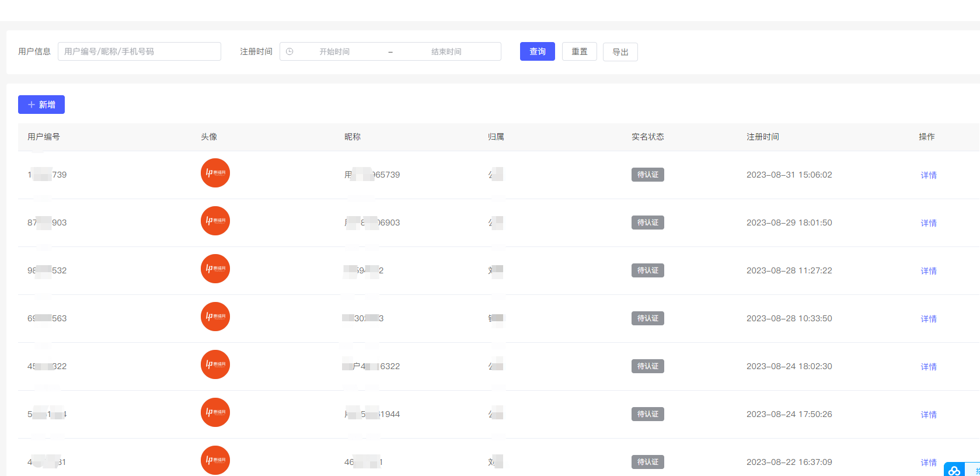
Task: Click the clock icon in date range field
Action: click(x=290, y=51)
